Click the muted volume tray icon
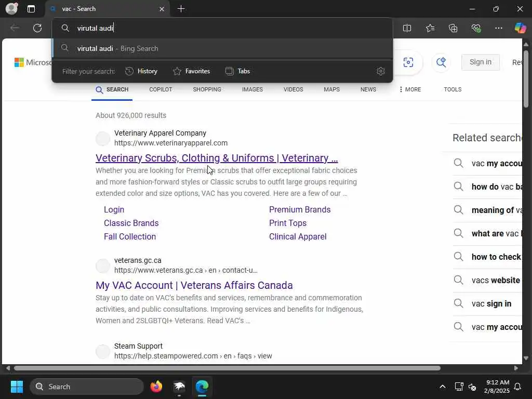 tap(472, 387)
